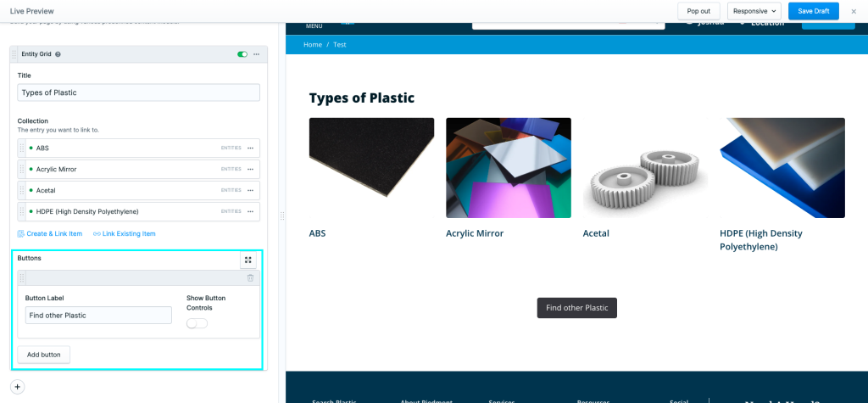868x403 pixels.
Task: Enable the Show Button Controls switch
Action: click(x=197, y=323)
